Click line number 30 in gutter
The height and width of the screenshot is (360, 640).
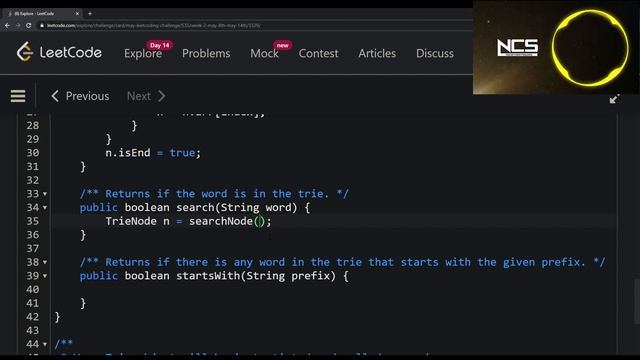coord(33,153)
